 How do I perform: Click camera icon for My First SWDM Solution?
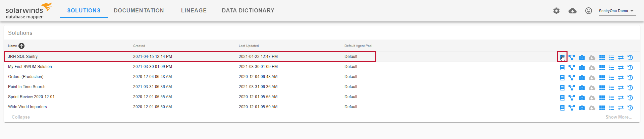(x=582, y=68)
